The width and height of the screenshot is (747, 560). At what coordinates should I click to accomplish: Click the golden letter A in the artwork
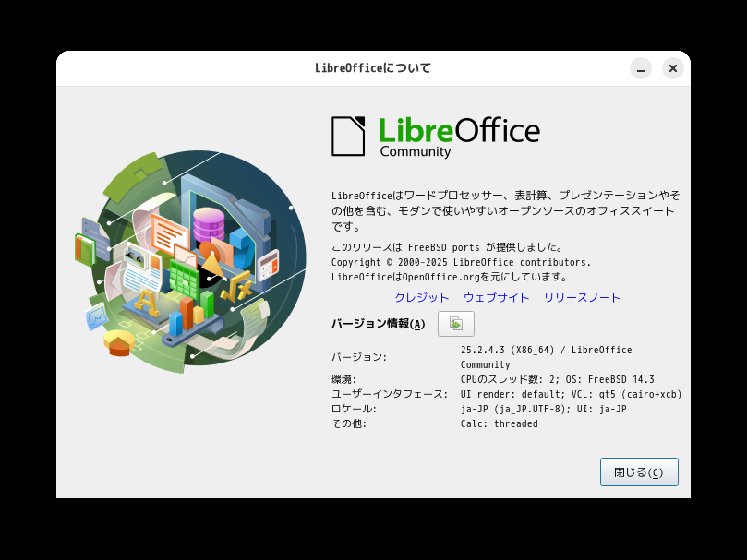146,303
